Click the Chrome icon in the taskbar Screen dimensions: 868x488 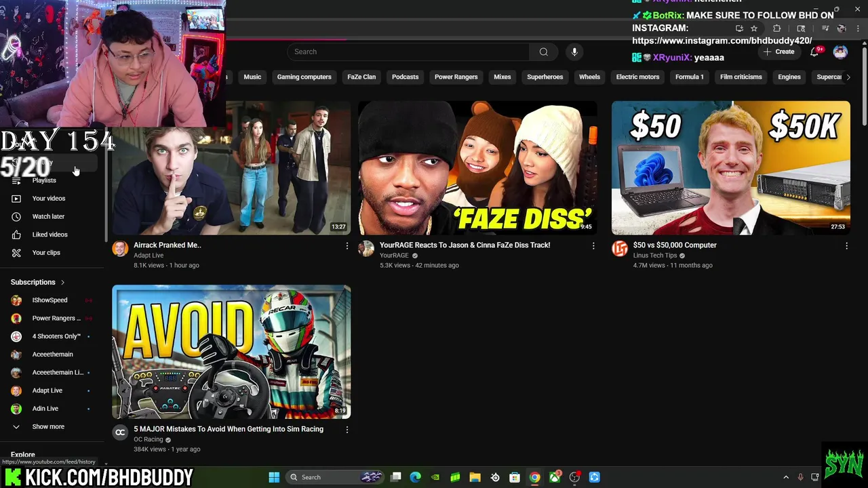pos(535,477)
